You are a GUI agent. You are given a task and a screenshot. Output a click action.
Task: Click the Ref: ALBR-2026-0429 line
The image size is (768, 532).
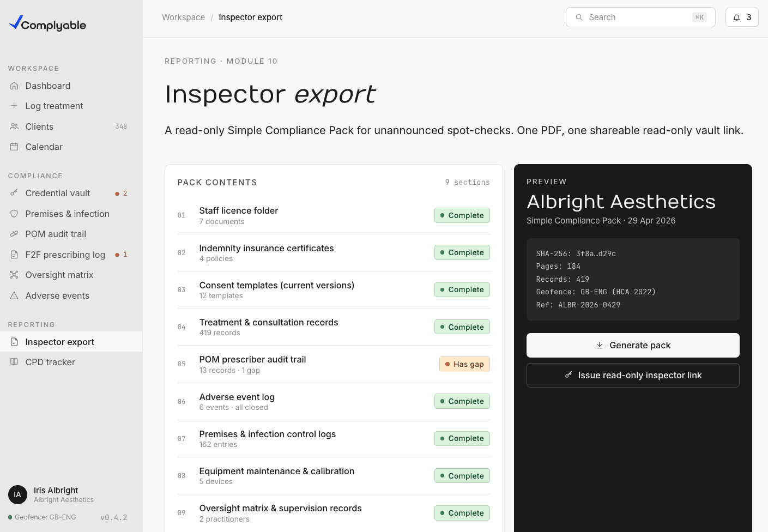(x=578, y=305)
